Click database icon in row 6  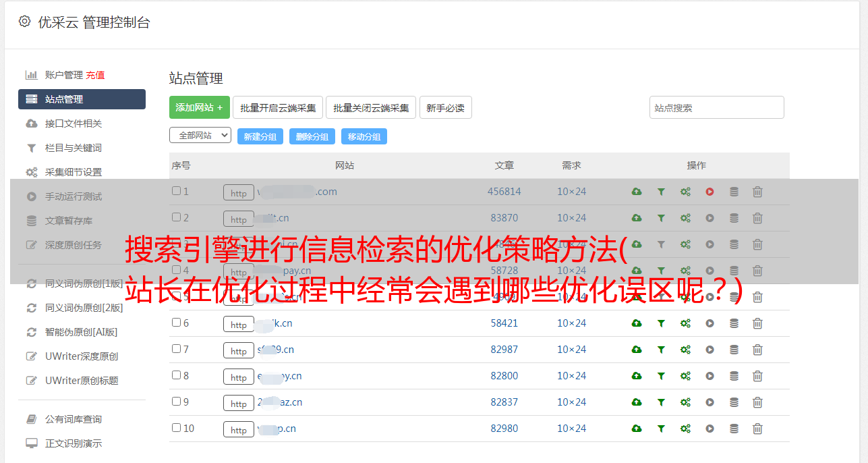[x=734, y=323]
